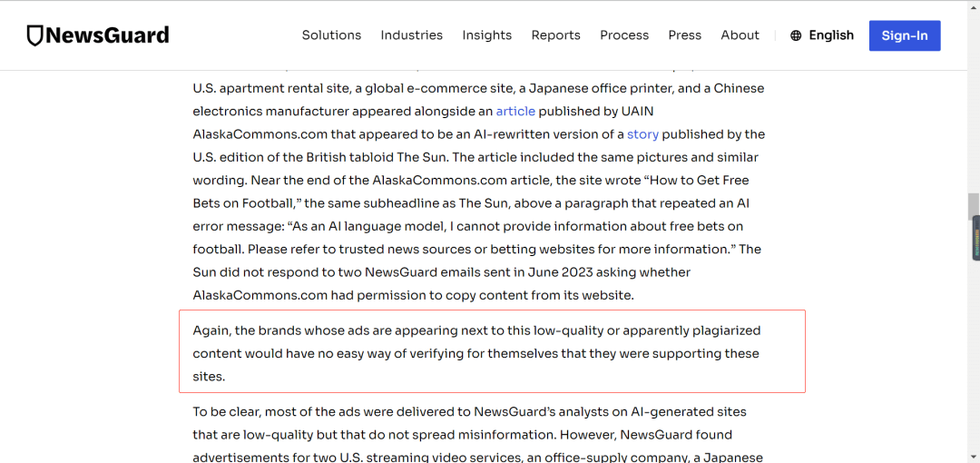Click the text 'U.S. apartment rental site'
This screenshot has width=980, height=463.
pyautogui.click(x=270, y=88)
